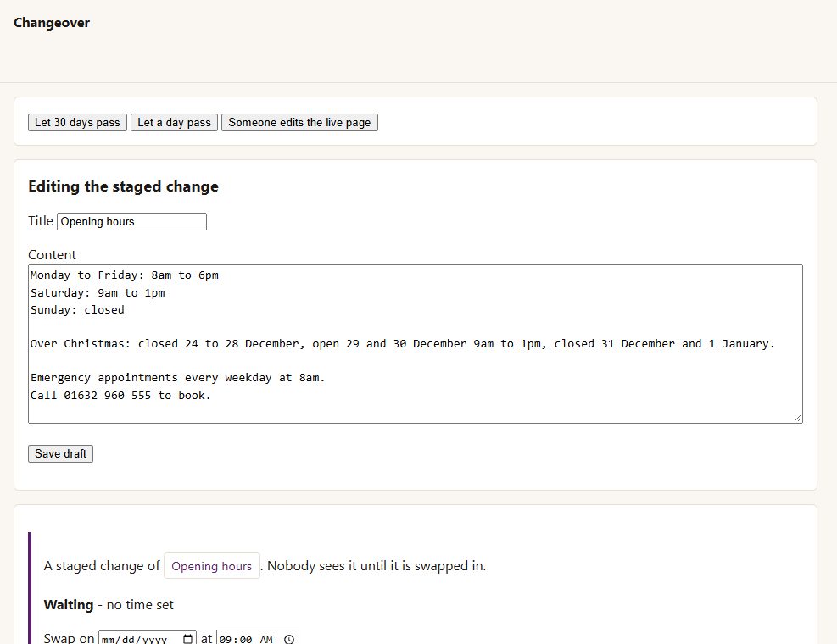Select the hour segment of swap time
This screenshot has height=644, width=837.
(x=226, y=639)
